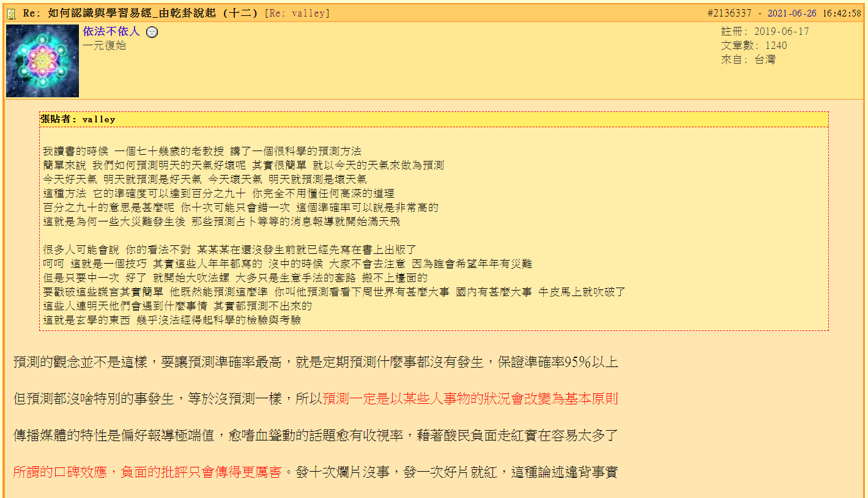Click the geometric mandala avatar thumbnail
This screenshot has width=868, height=498.
tap(42, 61)
